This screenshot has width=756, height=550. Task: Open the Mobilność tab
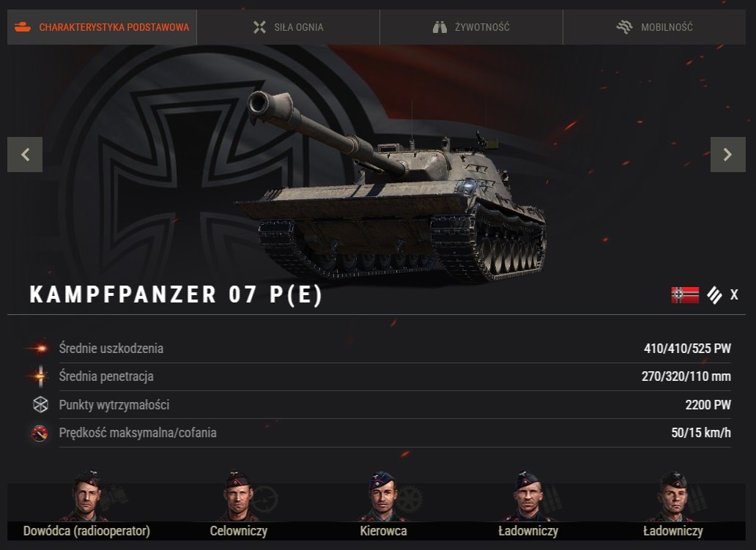click(x=654, y=27)
